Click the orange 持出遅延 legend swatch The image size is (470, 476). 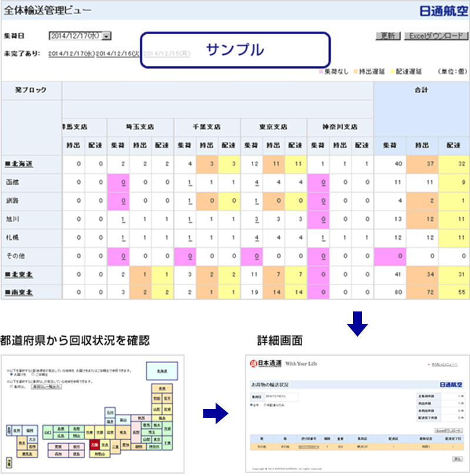[355, 72]
